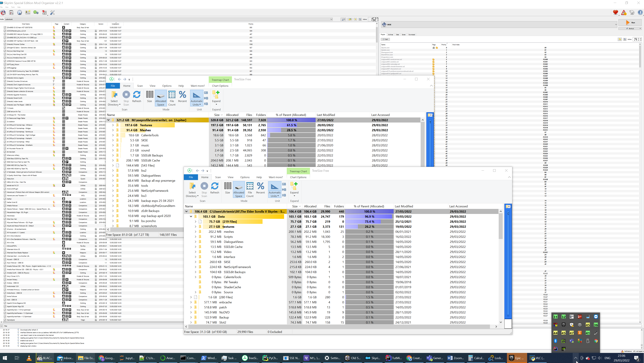Click the horizontal scrollbar in lower TreeSize

tap(340, 327)
